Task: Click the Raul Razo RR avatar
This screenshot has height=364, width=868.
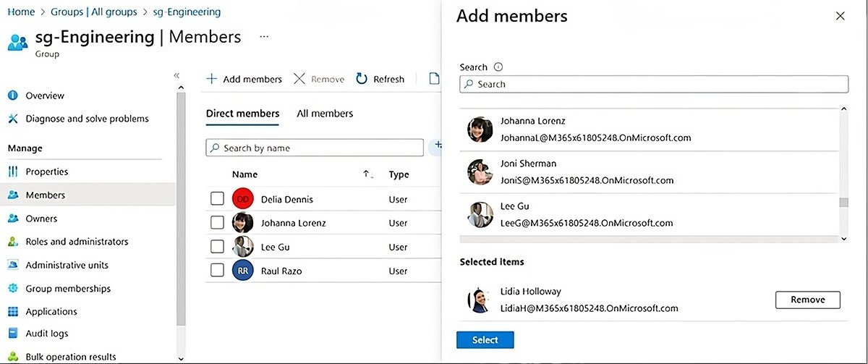Action: point(243,271)
